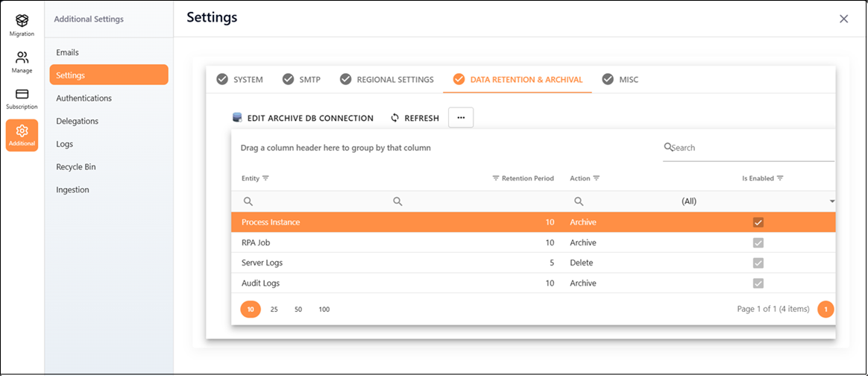Screen dimensions: 868x376
Task: Click the Refresh icon
Action: coord(395,118)
